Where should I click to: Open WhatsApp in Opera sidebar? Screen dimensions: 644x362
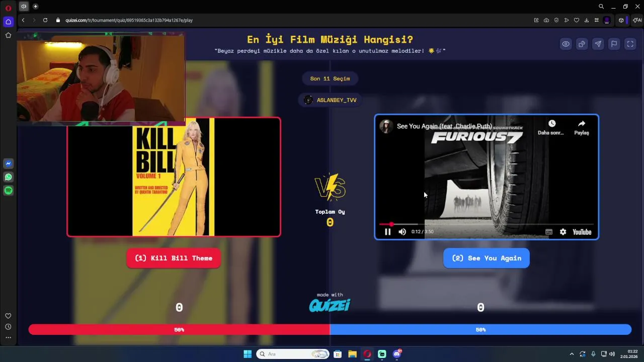click(x=8, y=177)
